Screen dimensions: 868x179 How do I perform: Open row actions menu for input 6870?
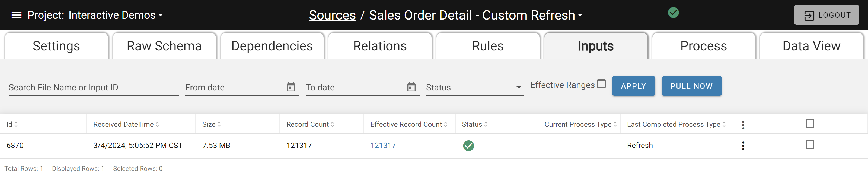tap(743, 146)
